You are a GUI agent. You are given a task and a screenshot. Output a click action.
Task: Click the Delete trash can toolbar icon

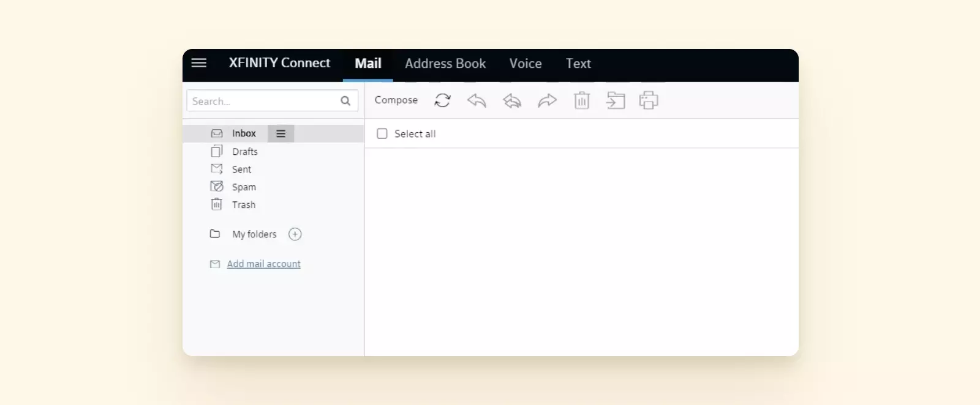pyautogui.click(x=582, y=100)
